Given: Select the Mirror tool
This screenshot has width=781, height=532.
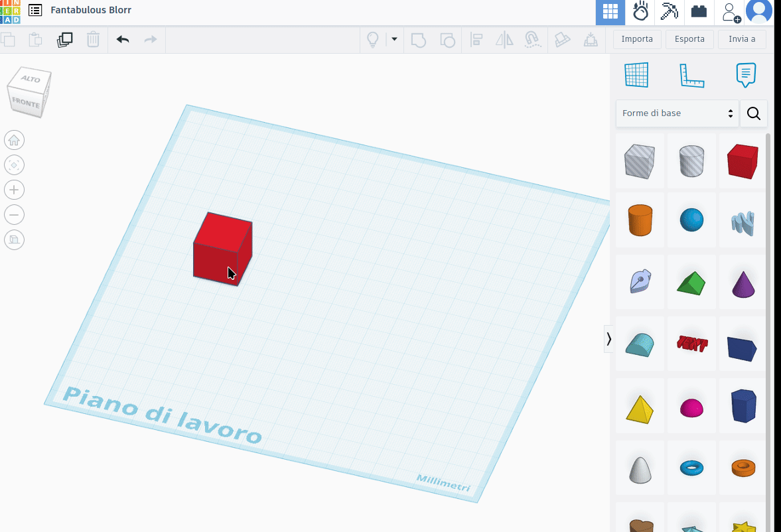Looking at the screenshot, I should 504,39.
